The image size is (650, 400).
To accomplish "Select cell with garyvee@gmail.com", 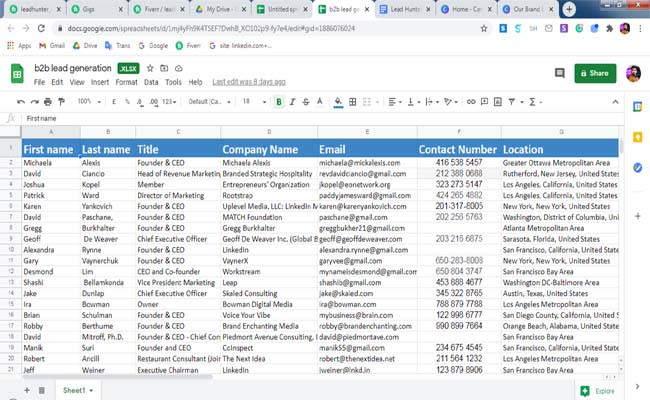I will [x=367, y=261].
